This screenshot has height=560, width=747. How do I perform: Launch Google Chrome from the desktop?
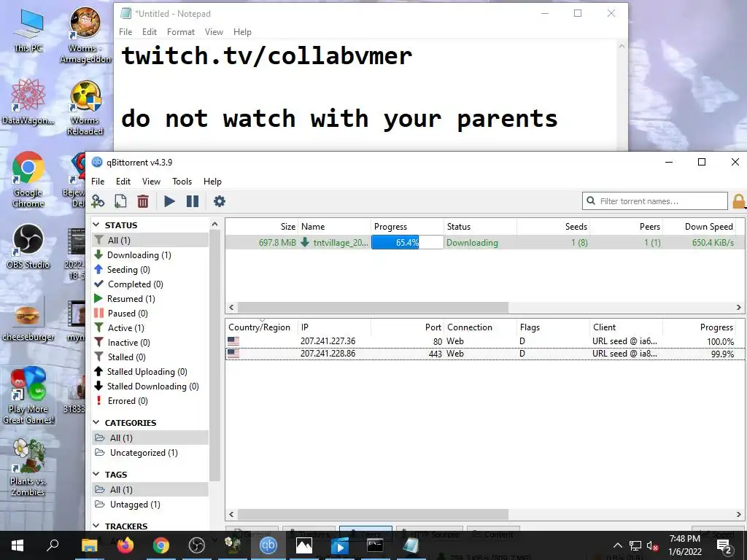28,180
